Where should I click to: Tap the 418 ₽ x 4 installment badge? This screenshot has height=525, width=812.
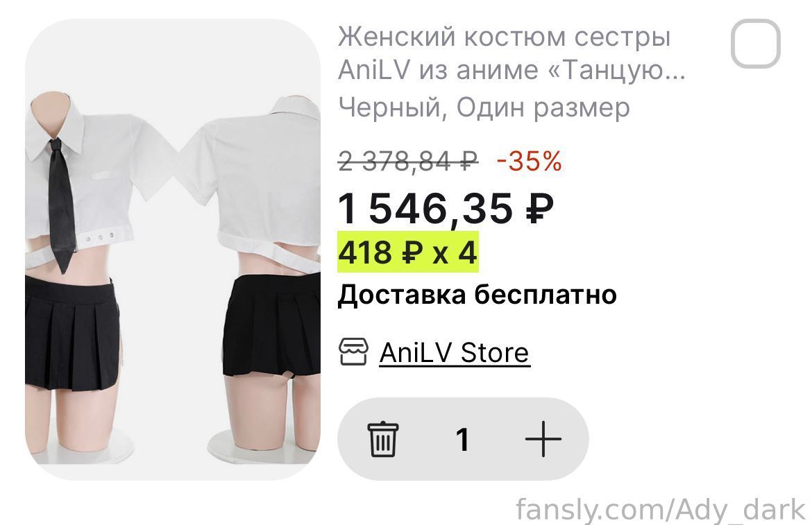pyautogui.click(x=407, y=252)
